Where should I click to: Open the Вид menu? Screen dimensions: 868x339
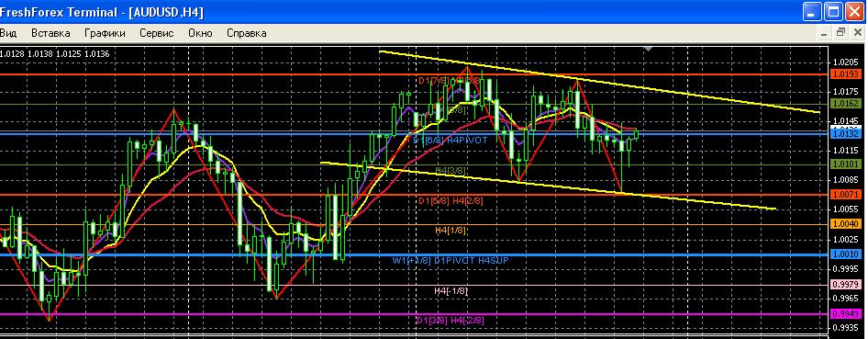tap(7, 33)
